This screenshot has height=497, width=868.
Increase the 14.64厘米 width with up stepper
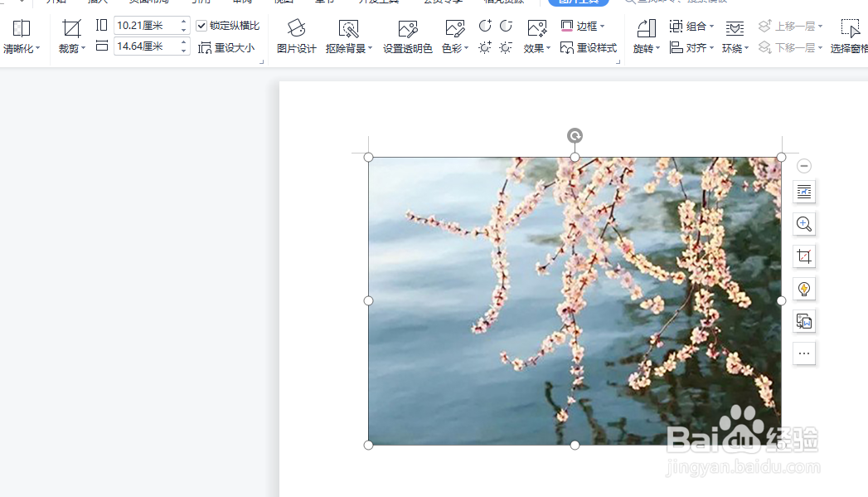[184, 42]
